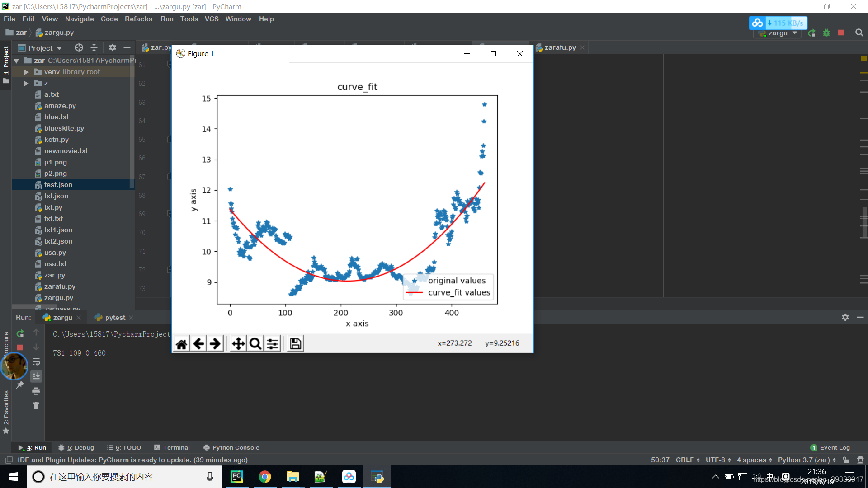Screen dimensions: 868x488
Task: Click the Print icon in the Run panel
Action: (36, 391)
